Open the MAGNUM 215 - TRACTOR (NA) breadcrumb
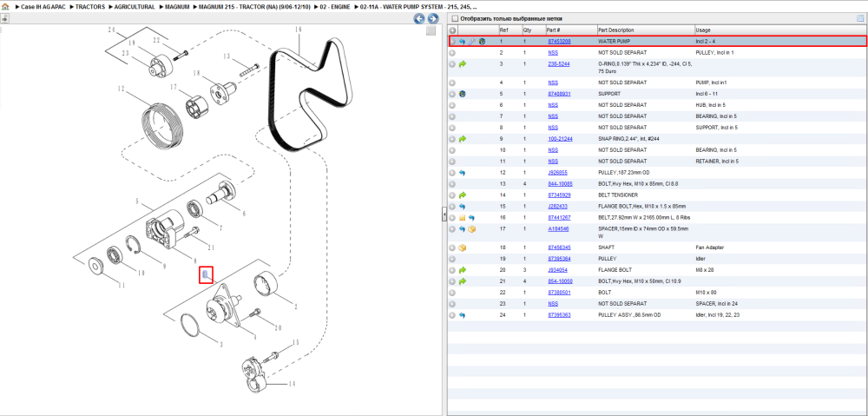Viewport: 868px width, 416px height. tap(255, 7)
